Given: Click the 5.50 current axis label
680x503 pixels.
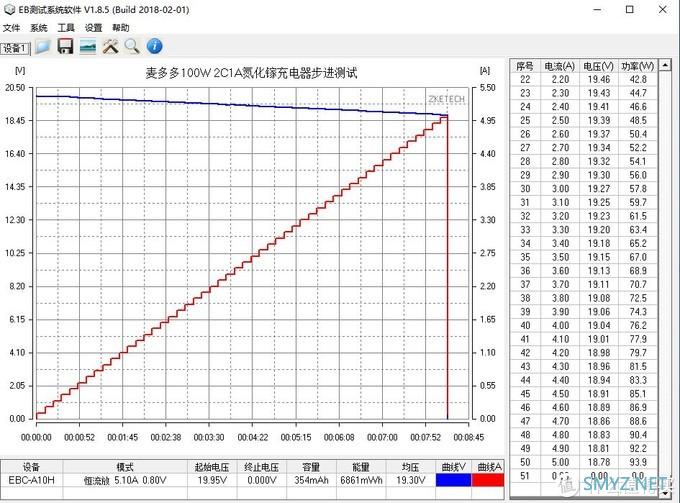Looking at the screenshot, I should (x=487, y=87).
